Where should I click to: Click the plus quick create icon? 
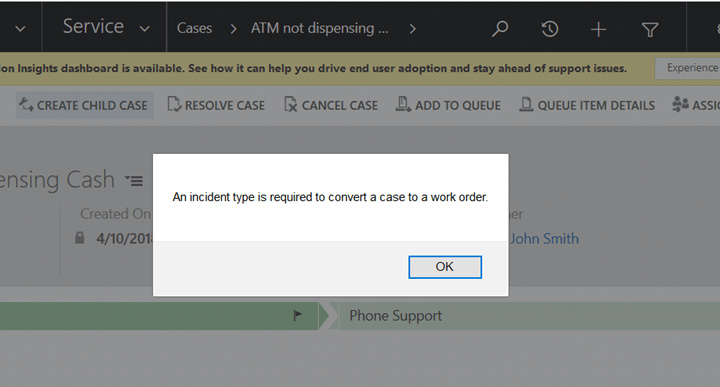[598, 30]
